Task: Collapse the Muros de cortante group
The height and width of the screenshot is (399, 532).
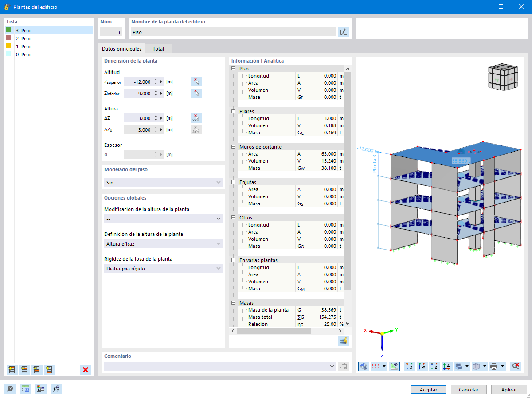Action: 234,147
